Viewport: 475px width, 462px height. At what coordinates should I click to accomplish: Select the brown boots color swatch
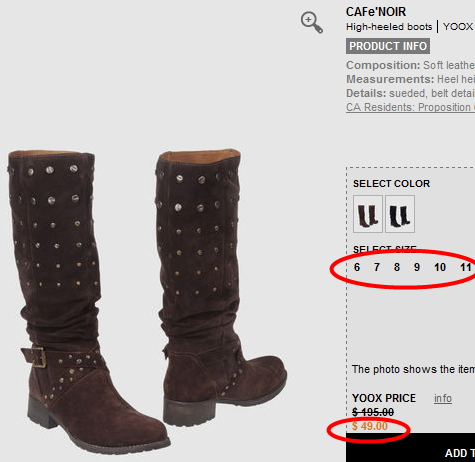click(x=368, y=214)
